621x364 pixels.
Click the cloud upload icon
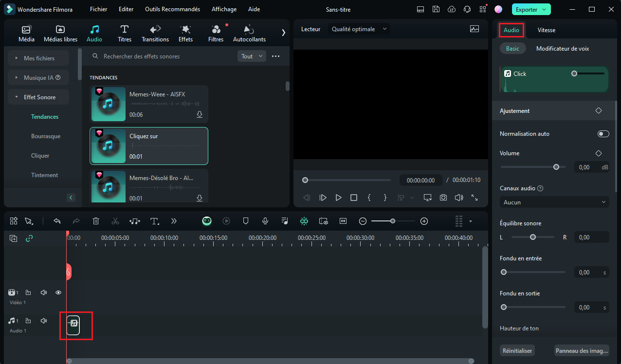point(452,9)
